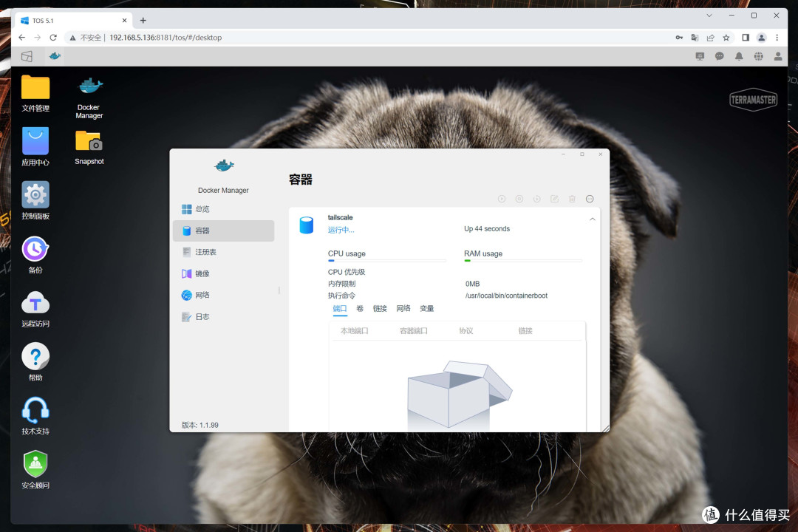Image resolution: width=798 pixels, height=532 pixels.
Task: Click the password key icon in address bar
Action: click(x=679, y=38)
